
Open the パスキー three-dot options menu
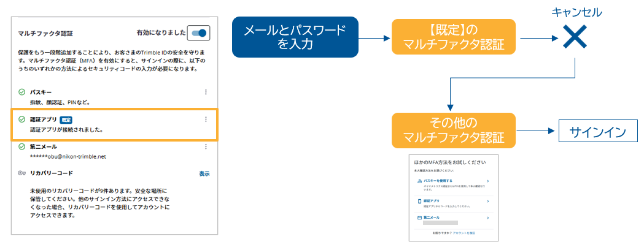pos(205,92)
